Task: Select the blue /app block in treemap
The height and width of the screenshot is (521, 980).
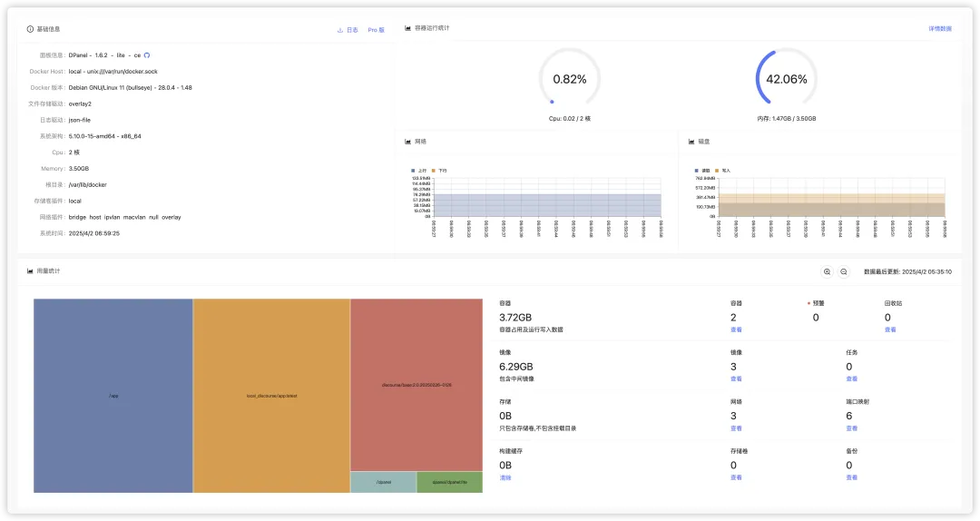Action: tap(113, 396)
